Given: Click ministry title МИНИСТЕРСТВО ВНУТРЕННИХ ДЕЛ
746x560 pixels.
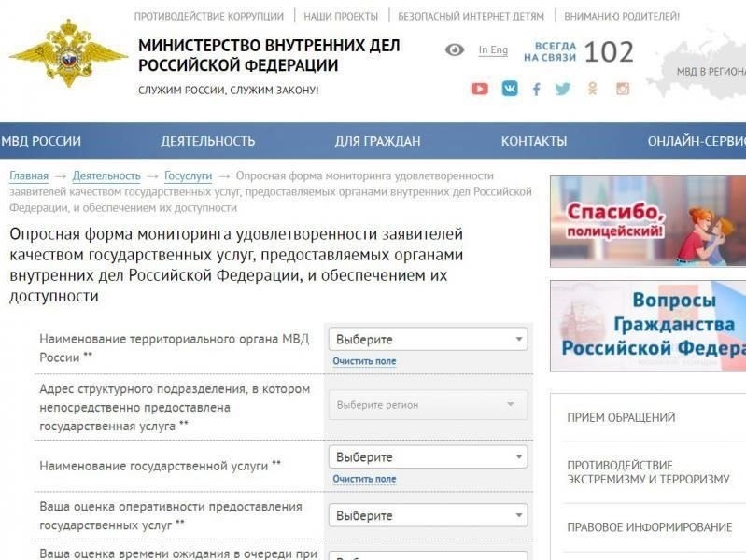Looking at the screenshot, I should click(x=269, y=55).
